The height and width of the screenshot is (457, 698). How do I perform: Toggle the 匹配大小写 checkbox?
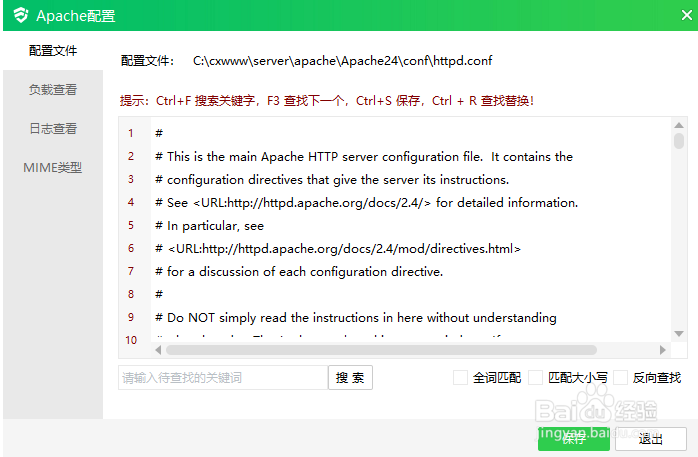(x=536, y=378)
